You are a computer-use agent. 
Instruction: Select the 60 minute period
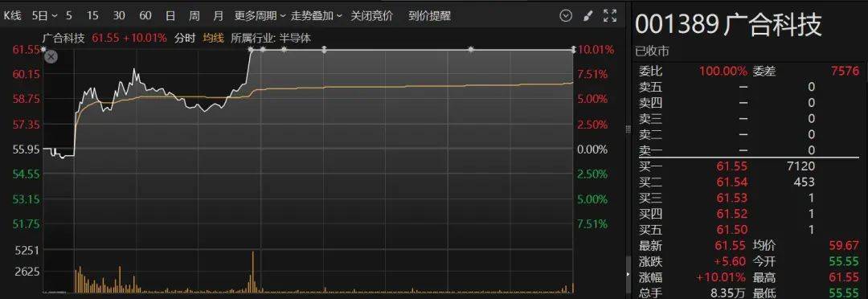click(145, 15)
